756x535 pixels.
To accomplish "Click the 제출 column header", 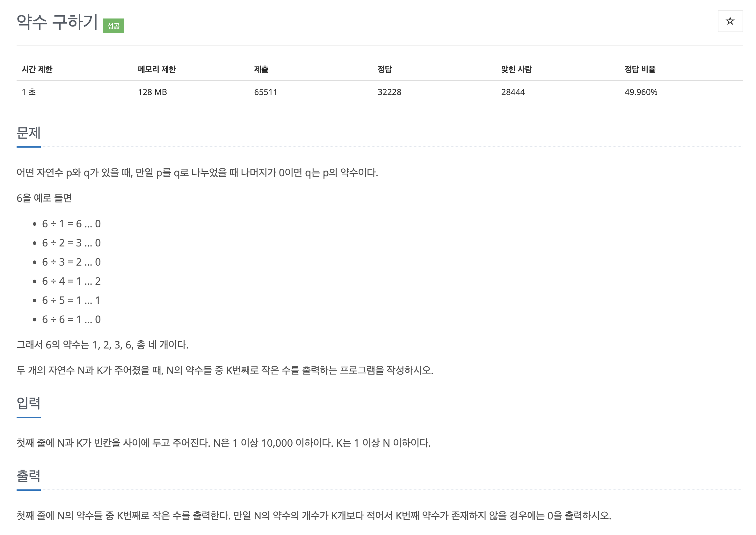I will click(x=261, y=69).
